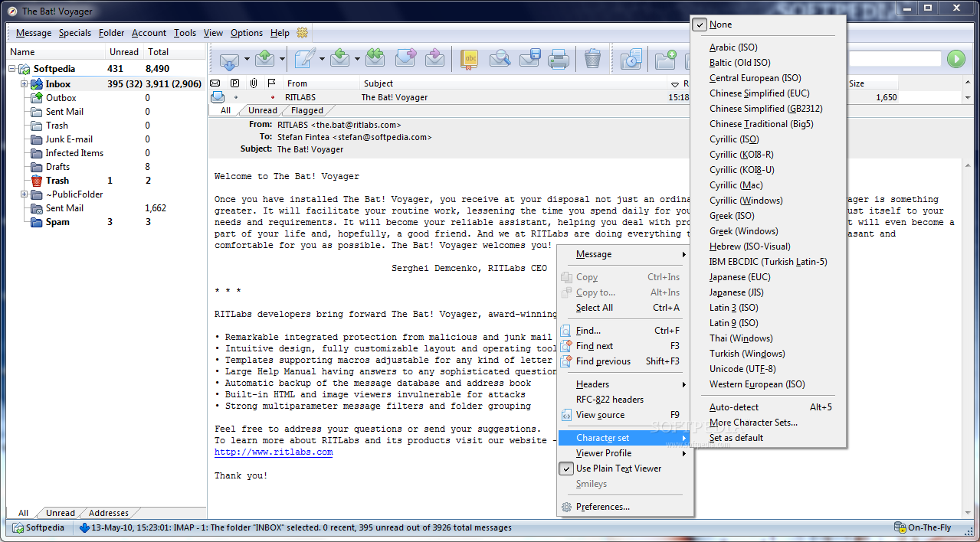
Task: Choose RFC-822 headers menu item
Action: 624,400
